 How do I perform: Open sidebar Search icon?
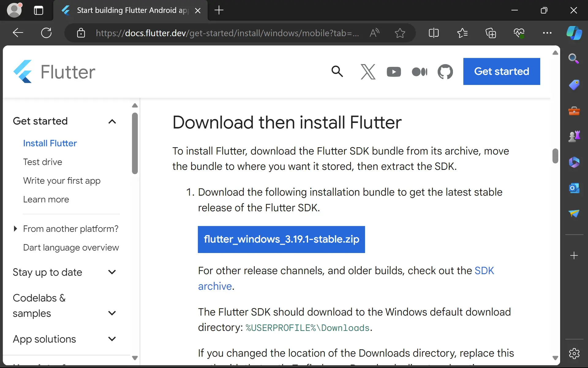tap(574, 58)
